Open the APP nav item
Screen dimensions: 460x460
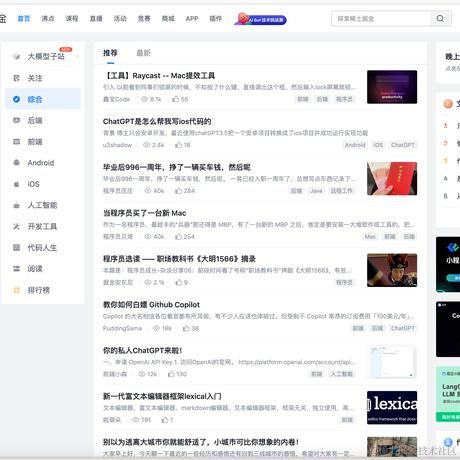click(192, 19)
